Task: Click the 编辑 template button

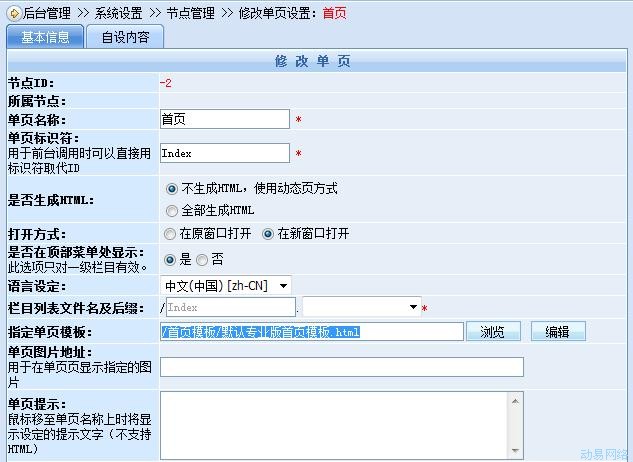Action: click(557, 332)
